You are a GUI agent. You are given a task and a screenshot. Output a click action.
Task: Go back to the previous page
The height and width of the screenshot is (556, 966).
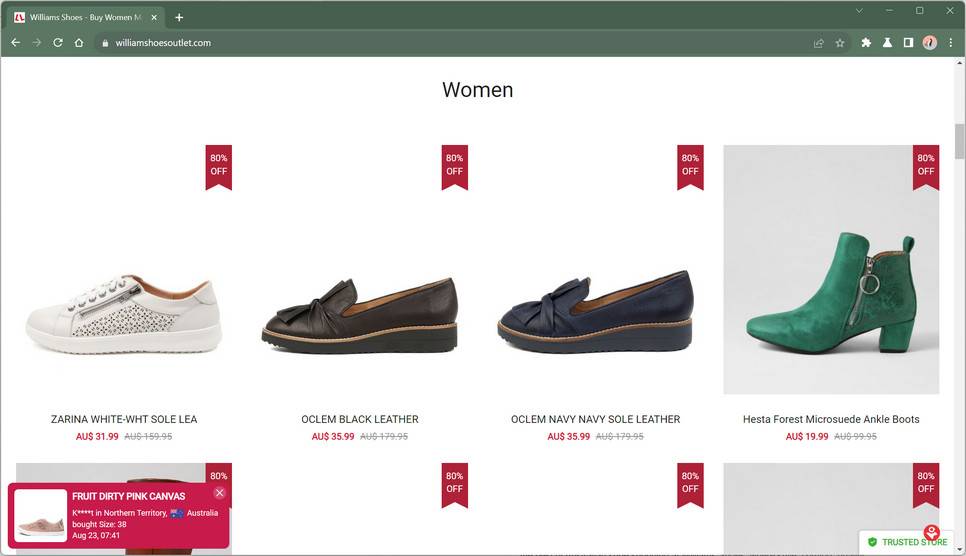point(15,43)
